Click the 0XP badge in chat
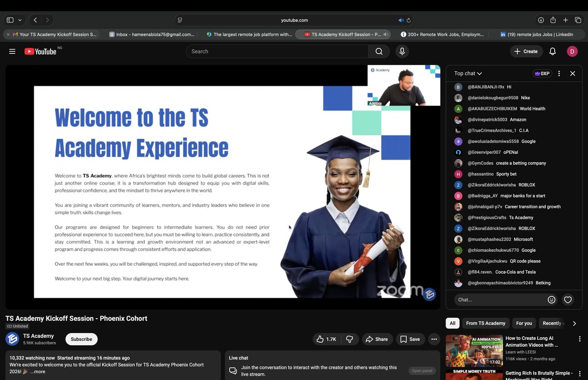 click(542, 73)
